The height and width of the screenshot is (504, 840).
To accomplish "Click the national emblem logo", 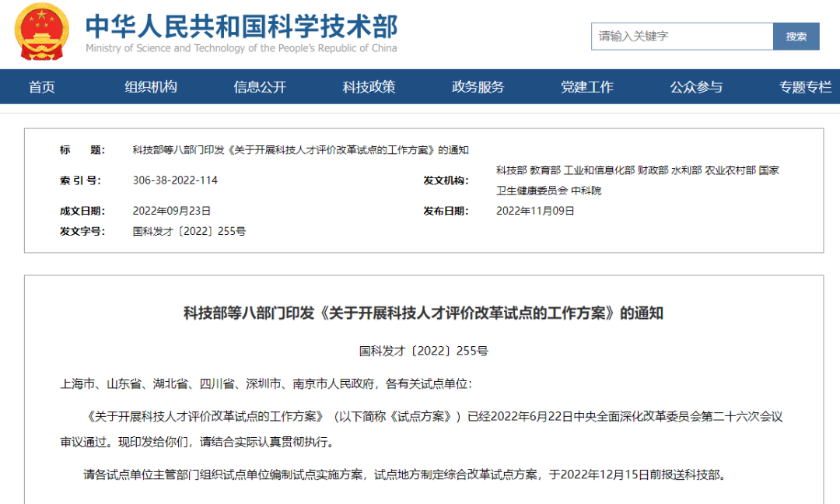I will [x=42, y=33].
